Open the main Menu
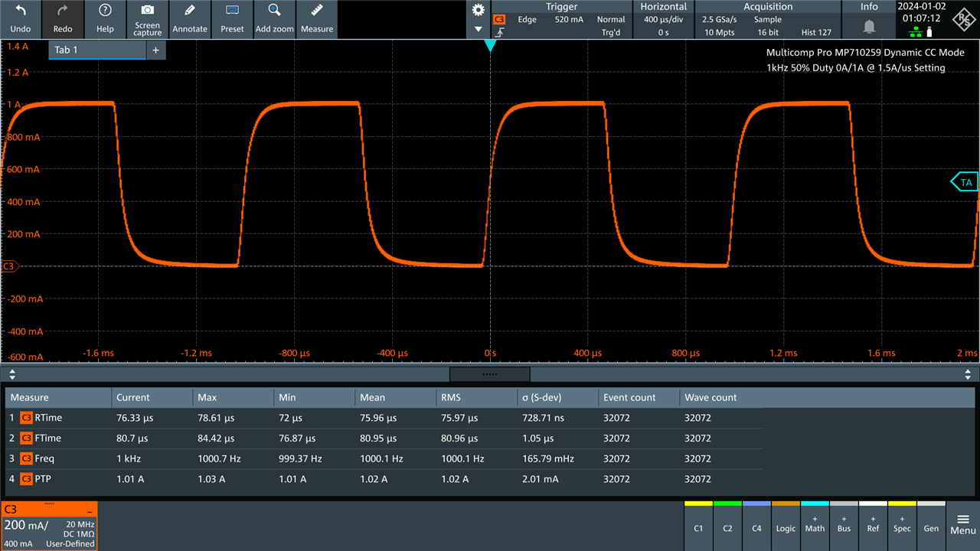 click(x=963, y=525)
